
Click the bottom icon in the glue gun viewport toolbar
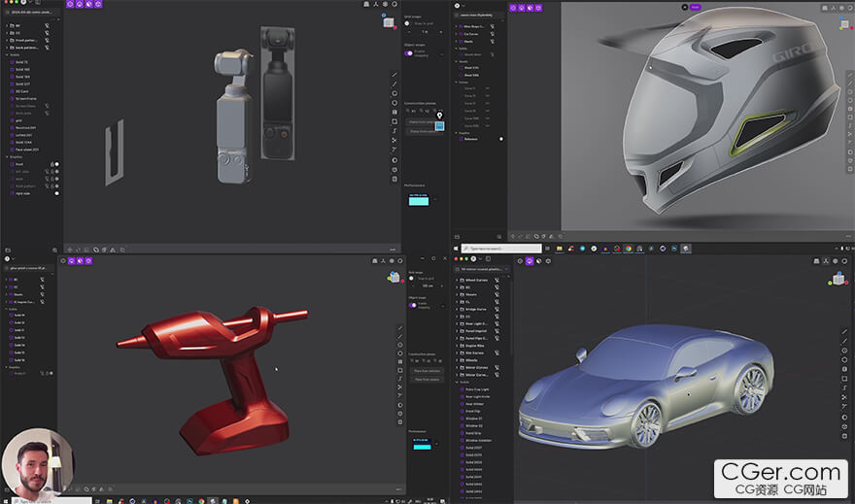point(399,421)
